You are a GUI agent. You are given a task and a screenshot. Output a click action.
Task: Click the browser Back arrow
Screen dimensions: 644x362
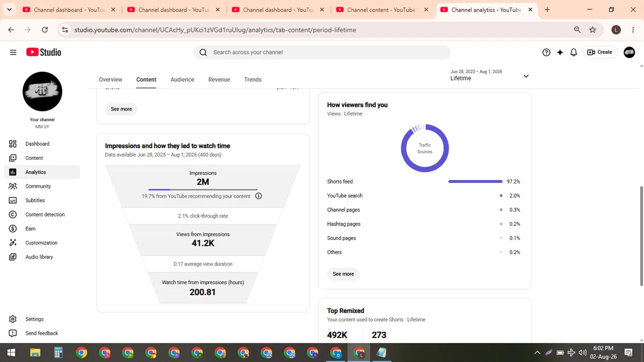click(11, 30)
